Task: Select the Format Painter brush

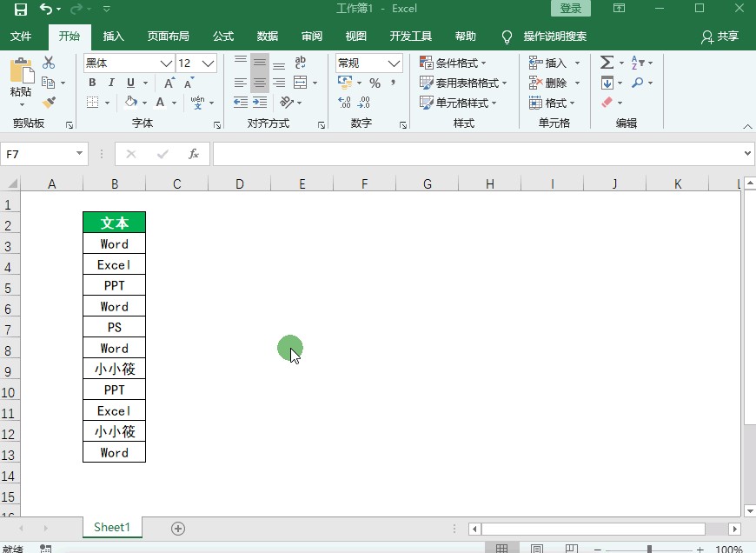Action: click(x=49, y=103)
